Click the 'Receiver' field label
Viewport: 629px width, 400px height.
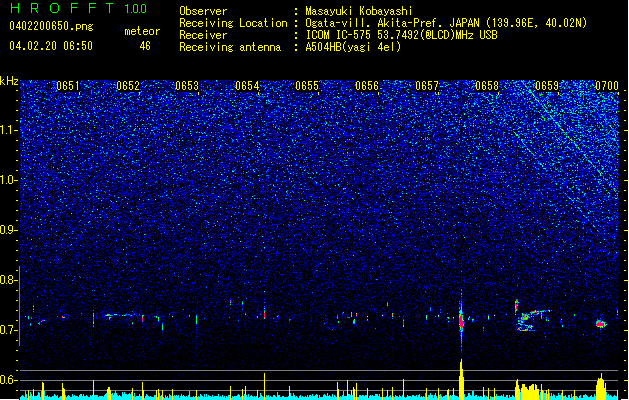coord(203,35)
